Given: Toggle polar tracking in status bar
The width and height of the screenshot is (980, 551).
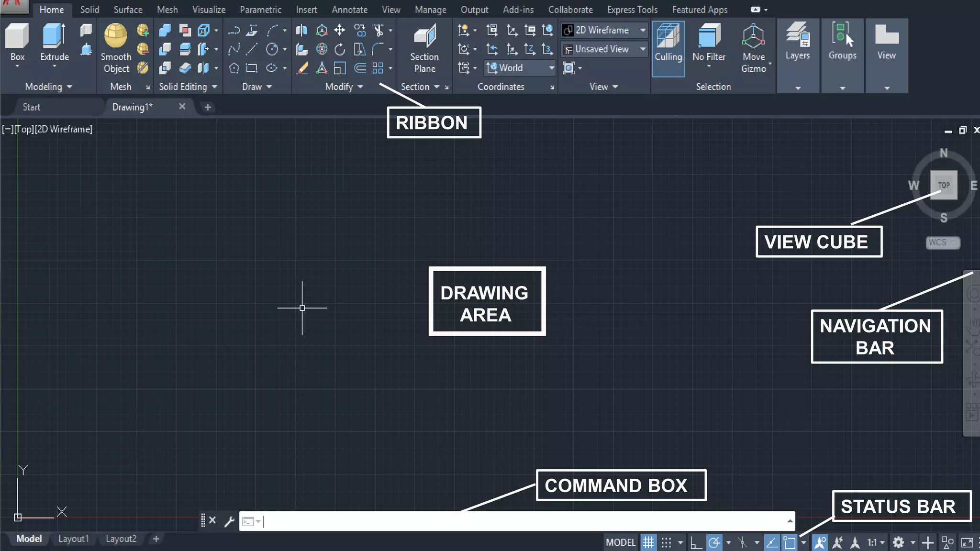Looking at the screenshot, I should tap(714, 542).
